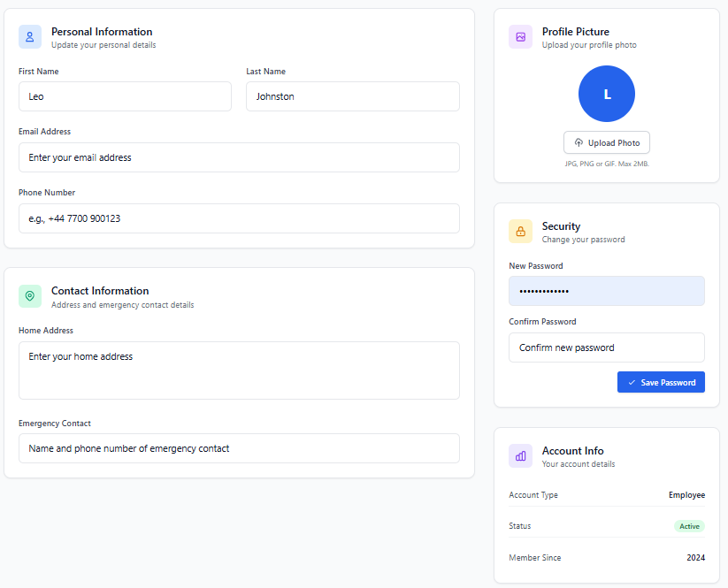Click into the Email Address input

239,157
